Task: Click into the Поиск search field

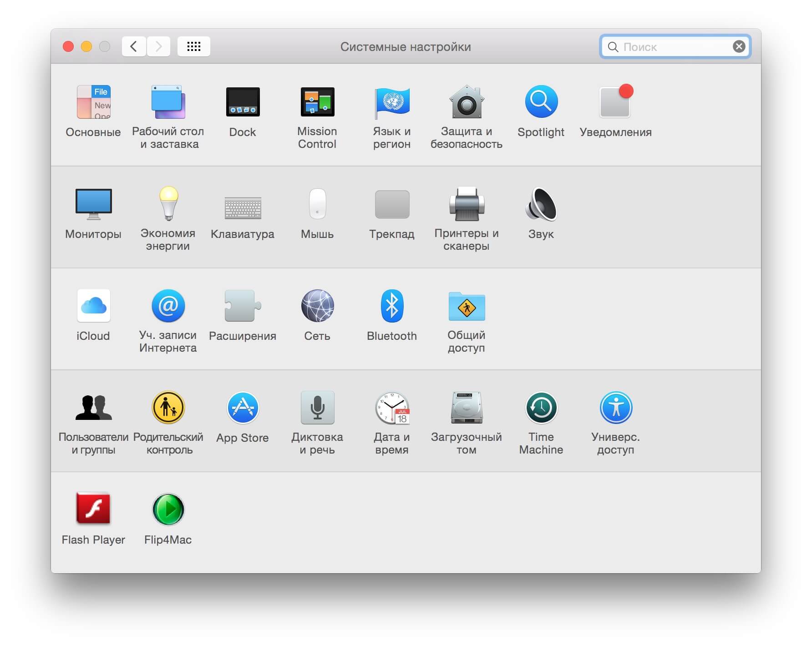Action: click(675, 46)
